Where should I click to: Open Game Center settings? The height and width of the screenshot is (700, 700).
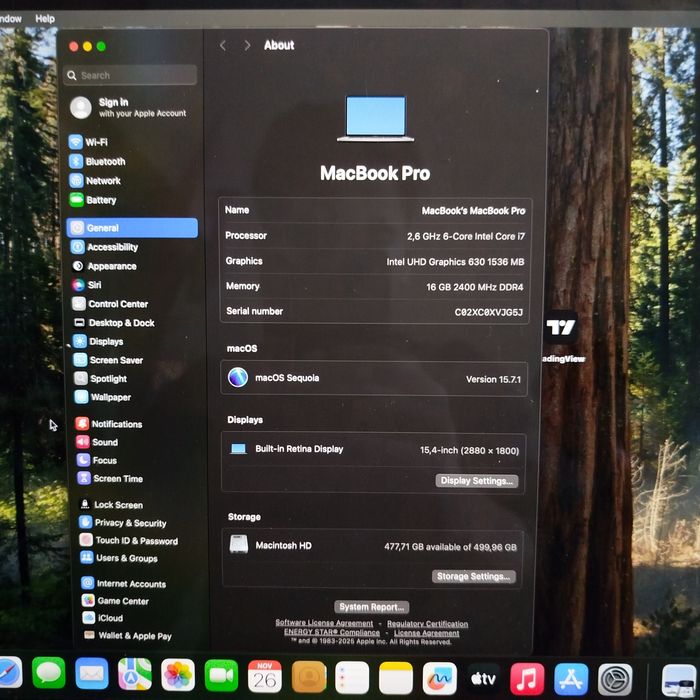click(115, 601)
